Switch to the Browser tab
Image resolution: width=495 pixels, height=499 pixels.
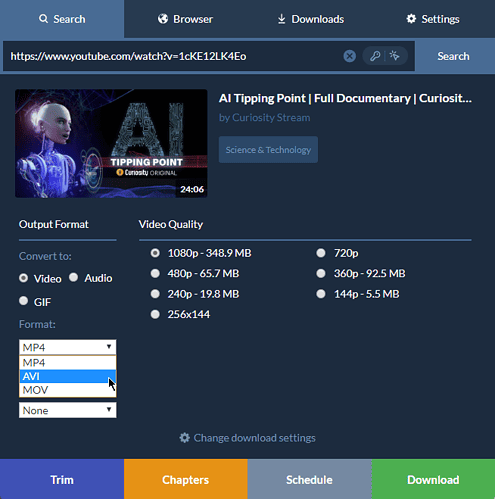[x=186, y=19]
